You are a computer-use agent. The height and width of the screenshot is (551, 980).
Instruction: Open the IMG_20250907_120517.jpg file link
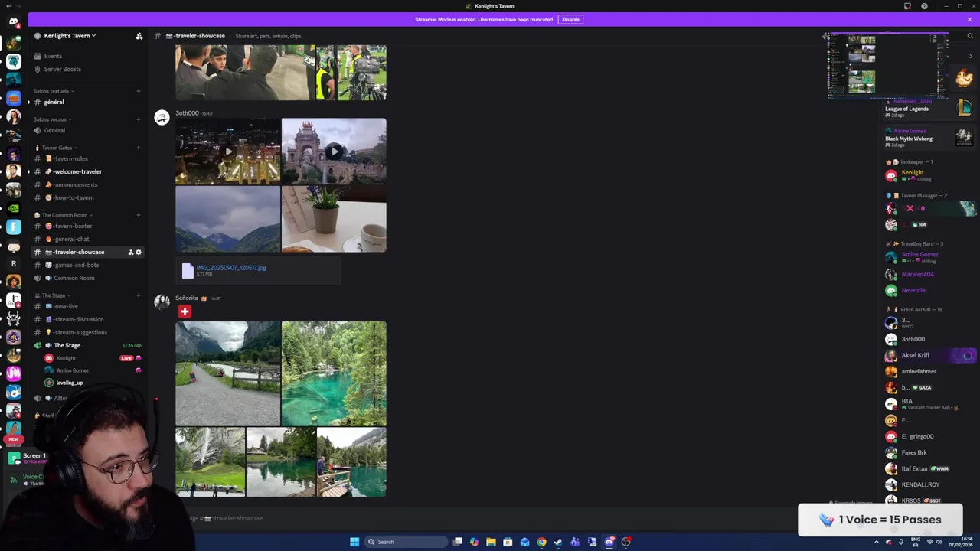point(231,268)
